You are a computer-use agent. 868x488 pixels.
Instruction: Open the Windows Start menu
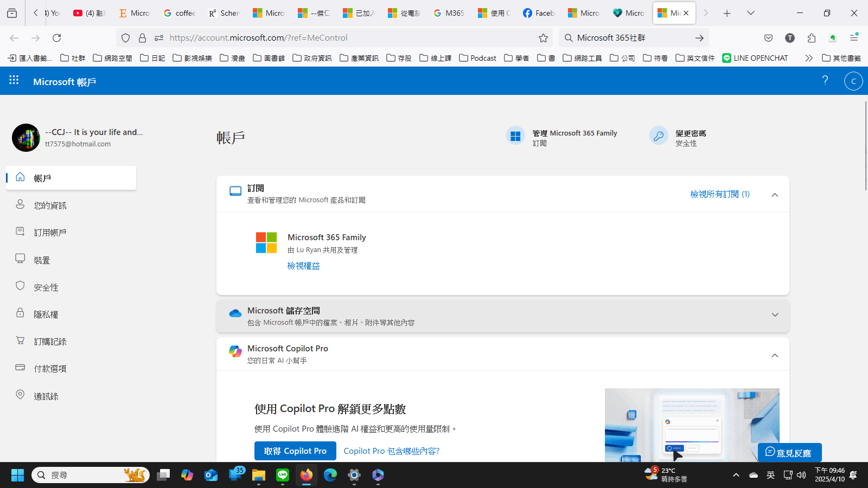point(17,475)
